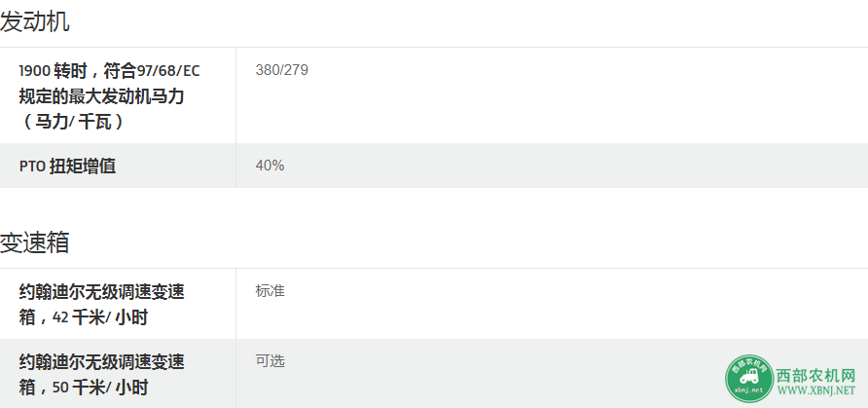This screenshot has height=408, width=868.
Task: Click the 可选 value in transmission table
Action: [270, 361]
